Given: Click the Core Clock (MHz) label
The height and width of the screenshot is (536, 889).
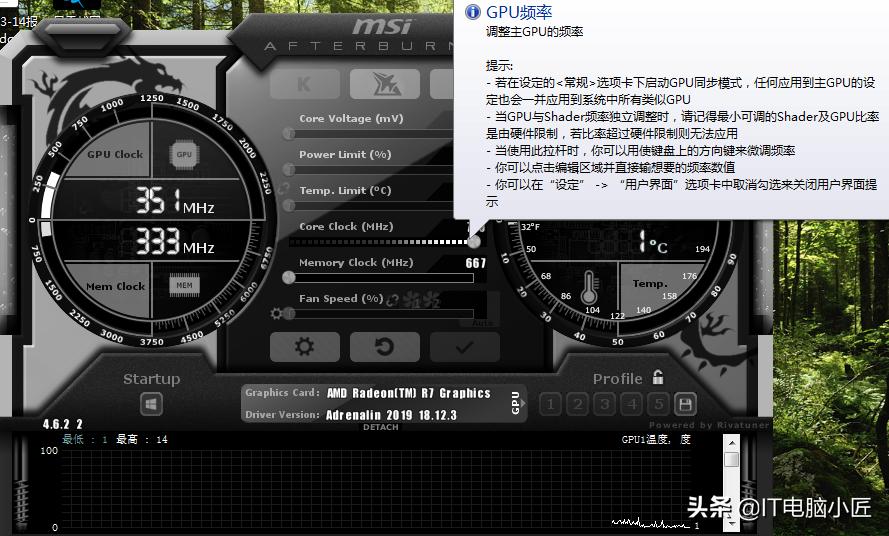Looking at the screenshot, I should click(x=346, y=226).
